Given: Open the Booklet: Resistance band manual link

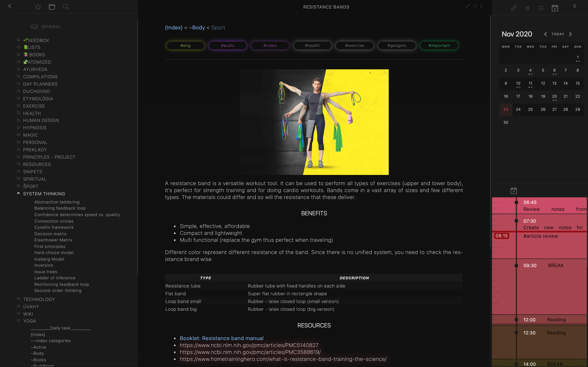Looking at the screenshot, I should (x=221, y=338).
